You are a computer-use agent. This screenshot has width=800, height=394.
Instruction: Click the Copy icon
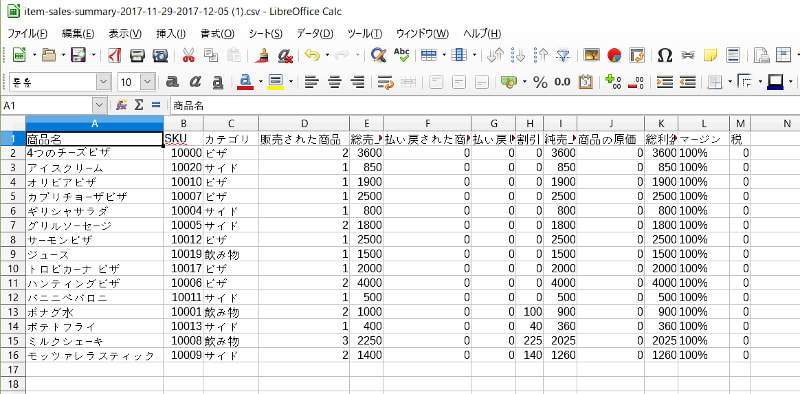click(211, 55)
